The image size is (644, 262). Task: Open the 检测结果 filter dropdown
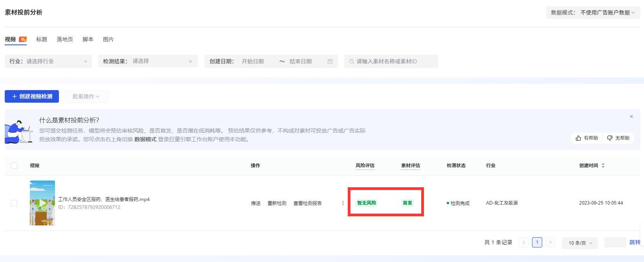pos(148,61)
